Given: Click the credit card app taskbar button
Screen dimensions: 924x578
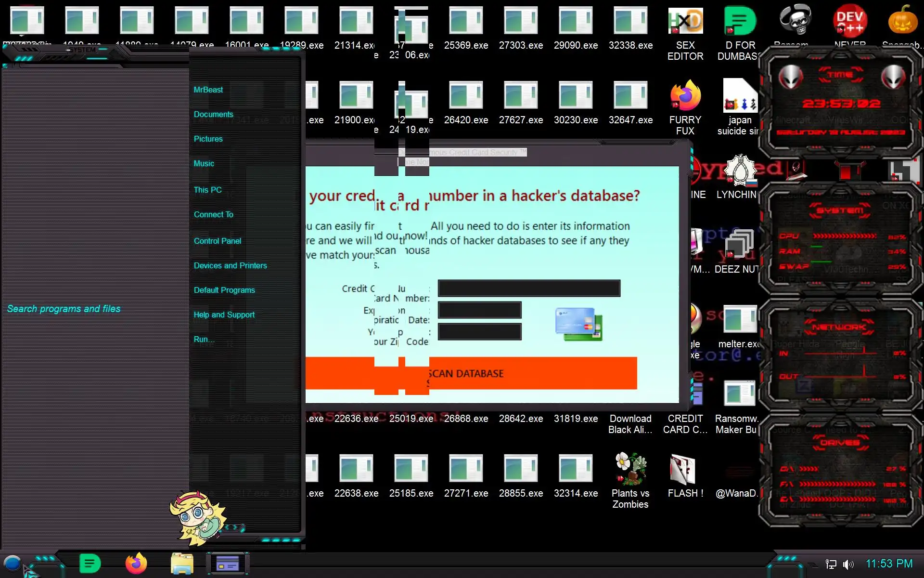Looking at the screenshot, I should click(x=228, y=564).
